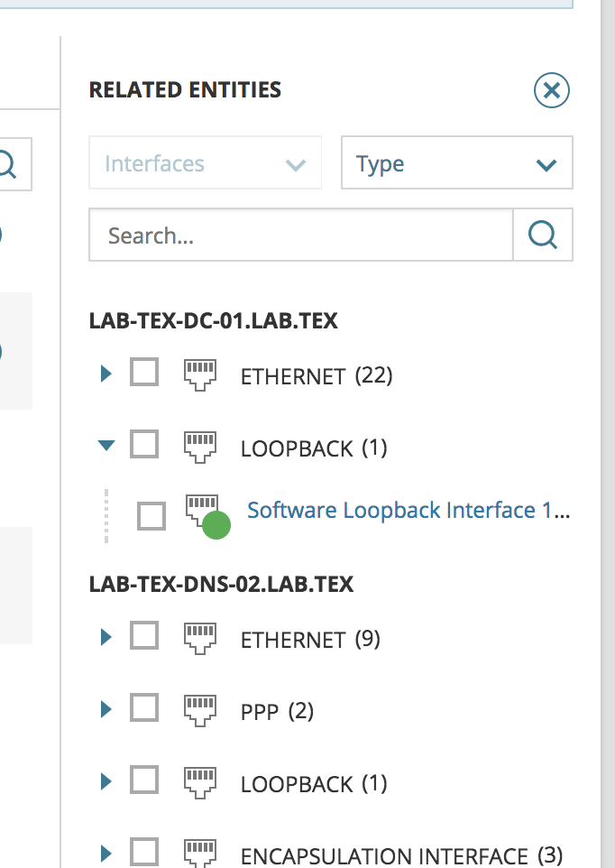This screenshot has height=868, width=615.
Task: Tick the Software Loopback Interface checkbox
Action: point(151,516)
